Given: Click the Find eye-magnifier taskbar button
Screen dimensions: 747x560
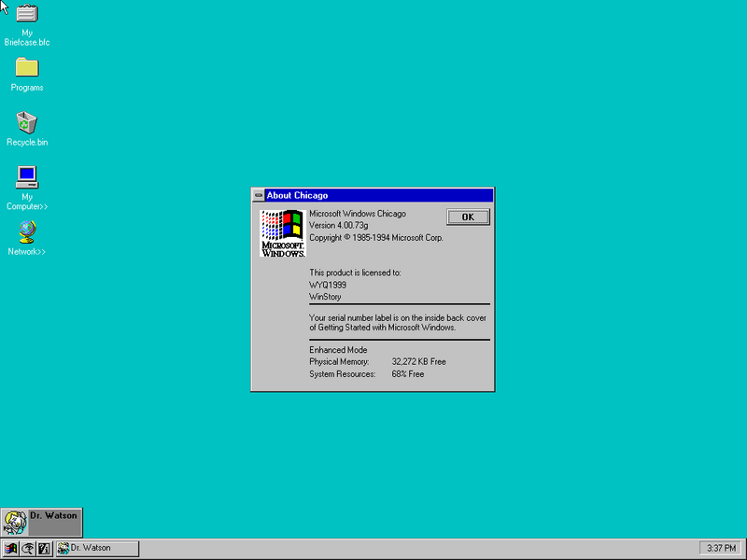Looking at the screenshot, I should click(x=28, y=549).
